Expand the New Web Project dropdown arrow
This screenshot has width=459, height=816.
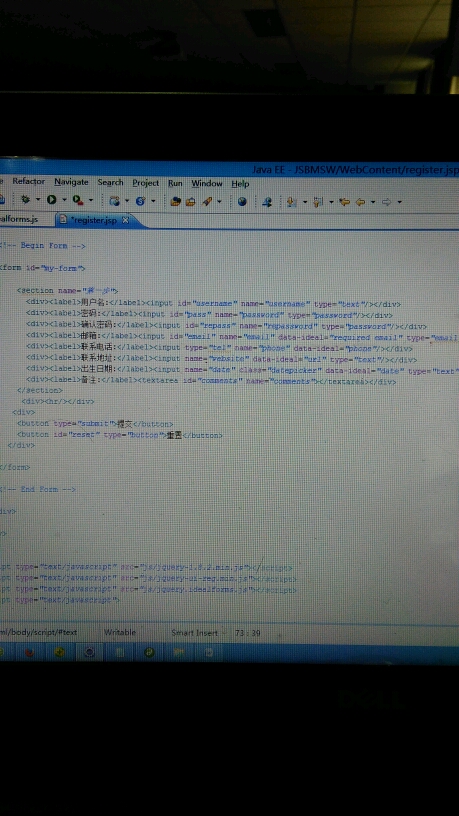point(126,201)
